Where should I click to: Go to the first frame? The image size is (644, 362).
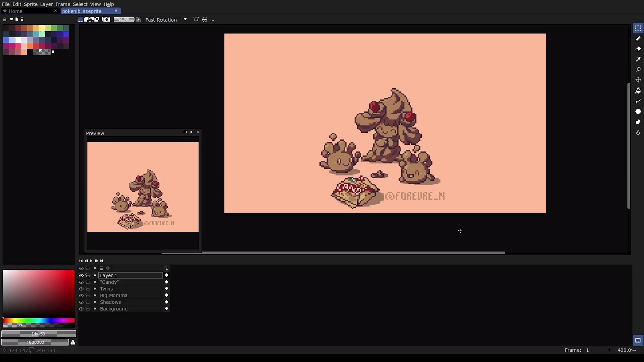(80, 261)
